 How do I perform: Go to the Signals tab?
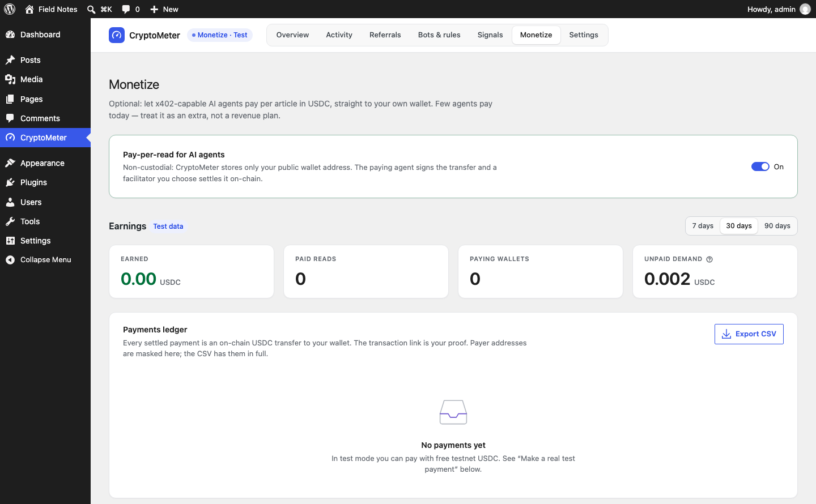click(x=490, y=35)
